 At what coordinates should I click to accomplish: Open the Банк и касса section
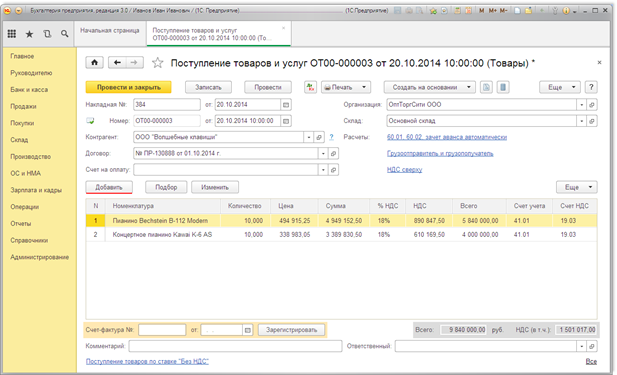click(29, 90)
